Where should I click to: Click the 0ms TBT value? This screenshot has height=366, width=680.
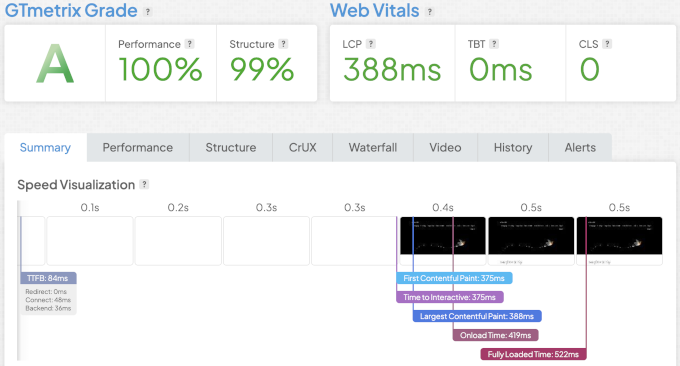[x=500, y=69]
